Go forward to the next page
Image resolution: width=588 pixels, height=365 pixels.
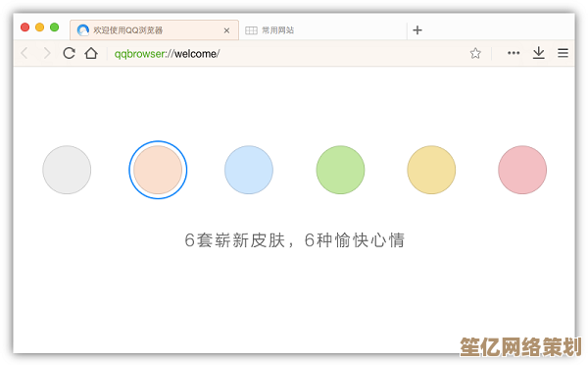tap(47, 53)
